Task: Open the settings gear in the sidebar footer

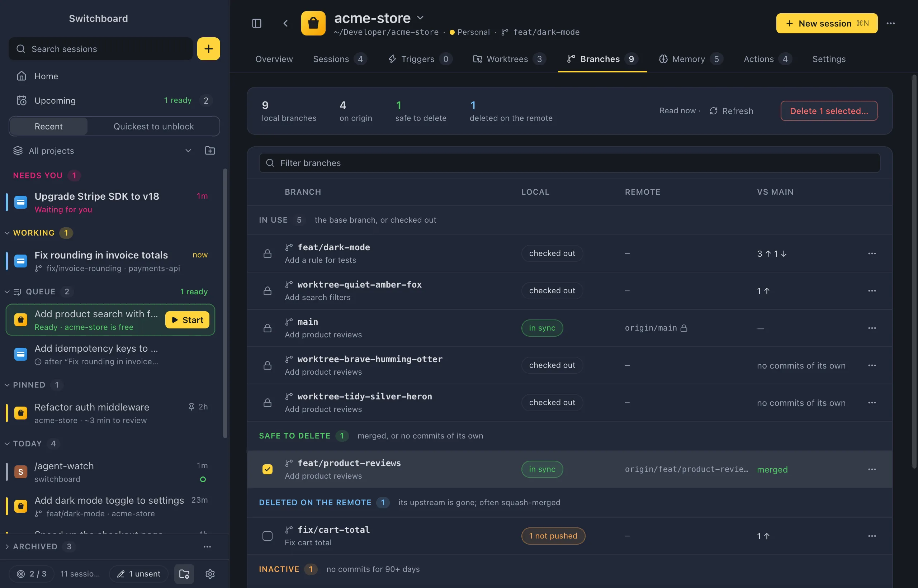Action: [x=210, y=574]
